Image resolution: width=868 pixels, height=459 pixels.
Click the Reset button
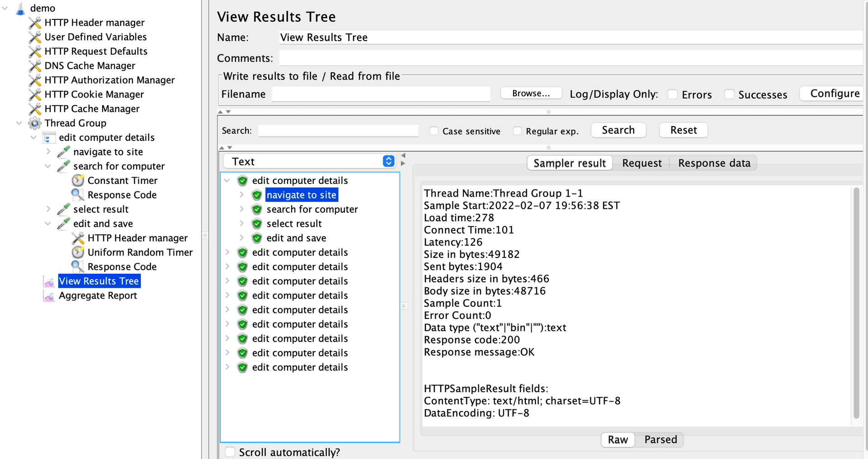coord(684,130)
